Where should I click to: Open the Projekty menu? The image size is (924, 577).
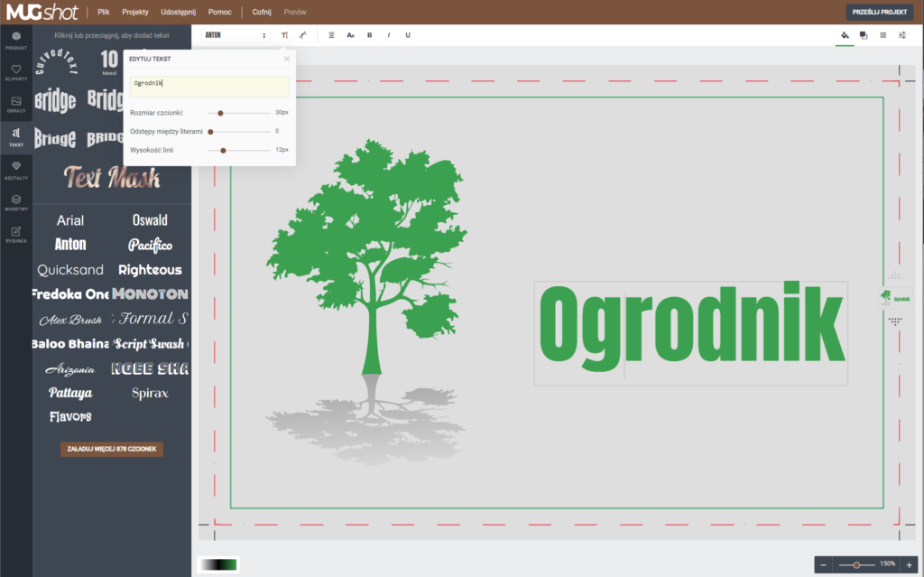pos(135,12)
